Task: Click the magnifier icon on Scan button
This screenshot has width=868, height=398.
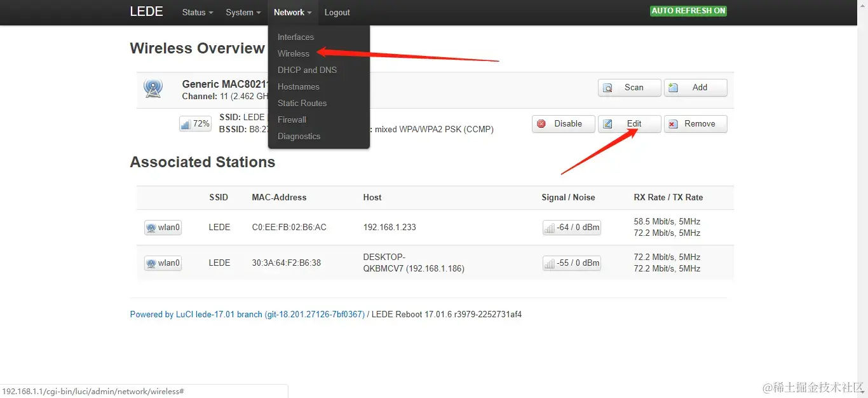Action: coord(608,88)
